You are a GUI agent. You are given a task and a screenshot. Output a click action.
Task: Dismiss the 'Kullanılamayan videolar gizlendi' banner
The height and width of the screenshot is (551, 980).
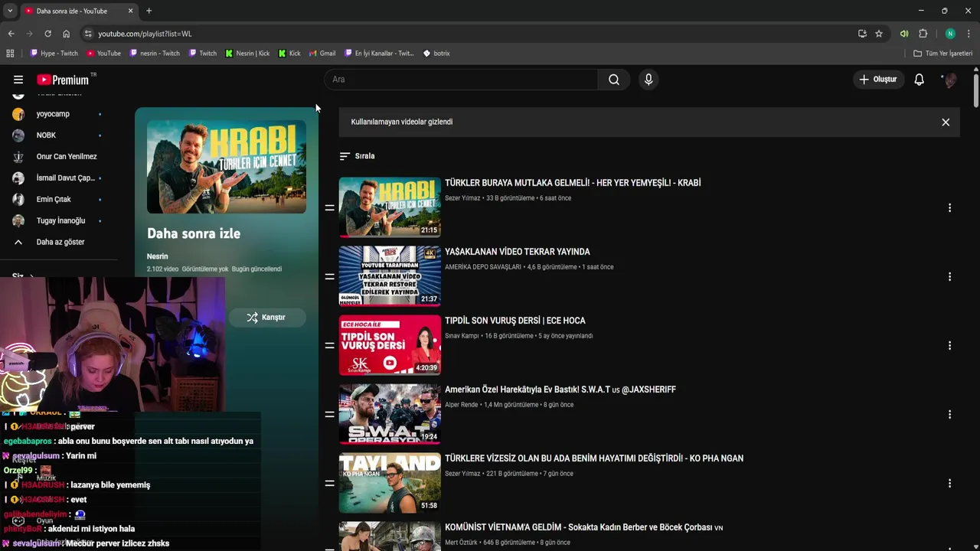pyautogui.click(x=946, y=122)
